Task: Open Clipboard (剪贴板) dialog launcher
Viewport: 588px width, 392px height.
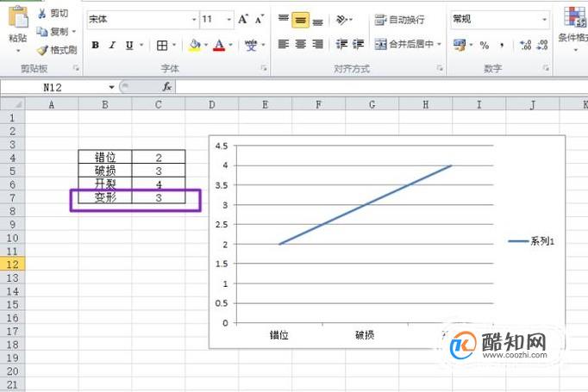Action: [76, 68]
